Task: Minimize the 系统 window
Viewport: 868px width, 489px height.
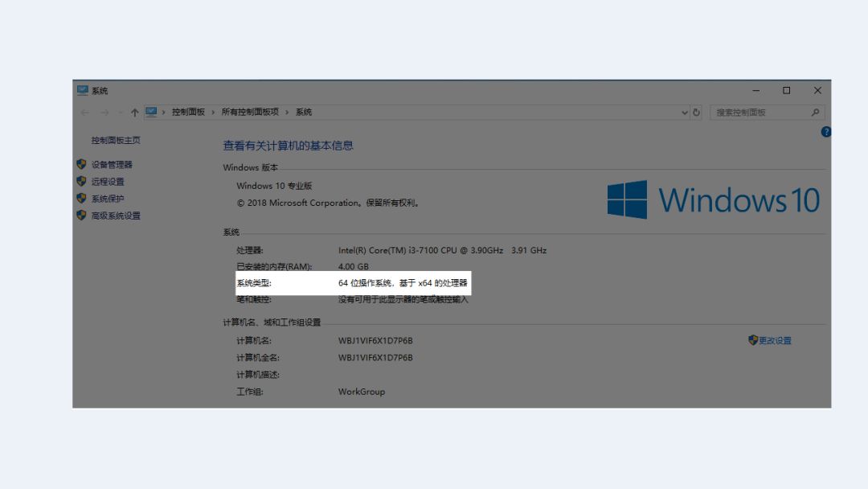Action: [x=755, y=90]
